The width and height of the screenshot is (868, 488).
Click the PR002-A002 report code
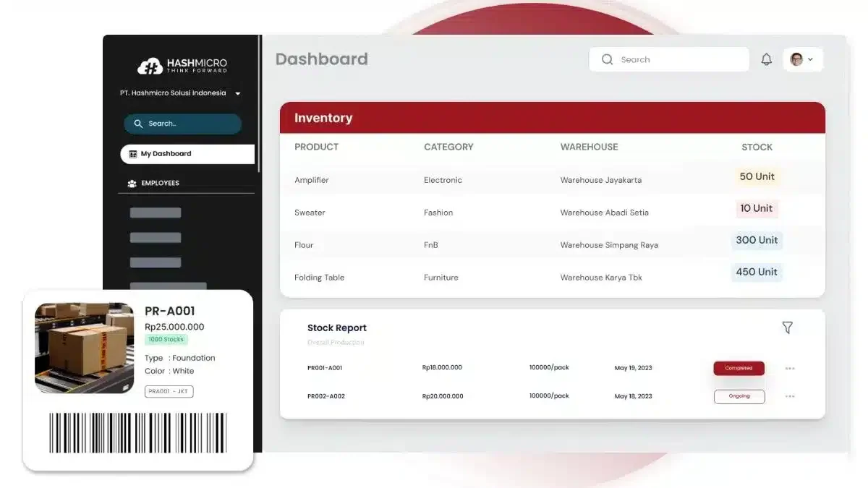point(325,396)
